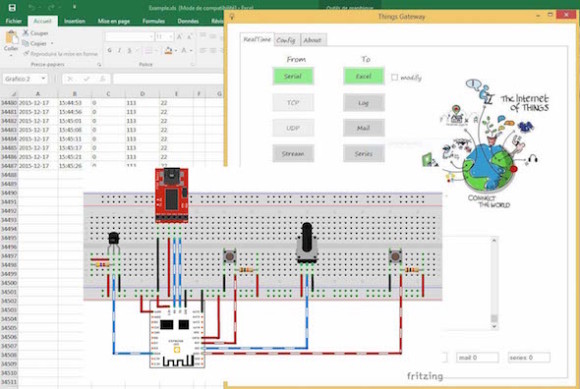Image resolution: width=580 pixels, height=389 pixels.
Task: Open the name box dropdown showing Grafico 2
Action: (43, 79)
